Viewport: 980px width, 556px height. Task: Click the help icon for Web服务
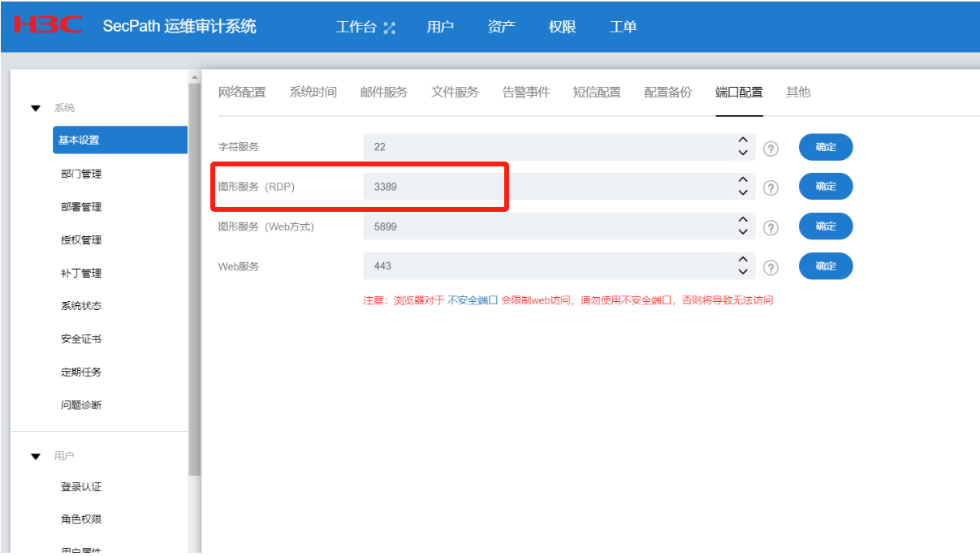point(771,268)
